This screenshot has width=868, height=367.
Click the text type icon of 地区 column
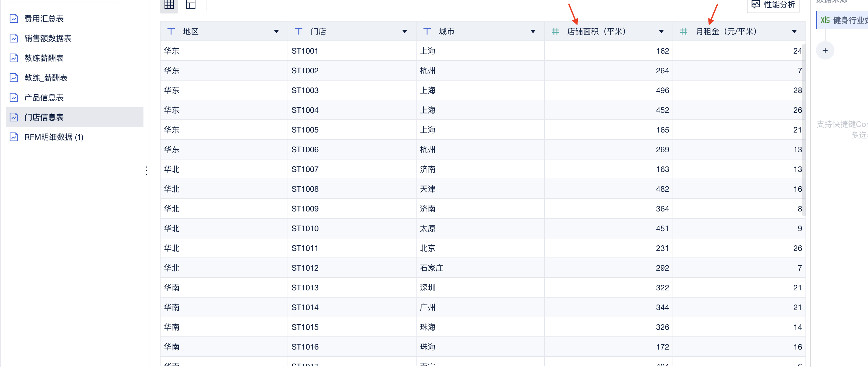(171, 32)
